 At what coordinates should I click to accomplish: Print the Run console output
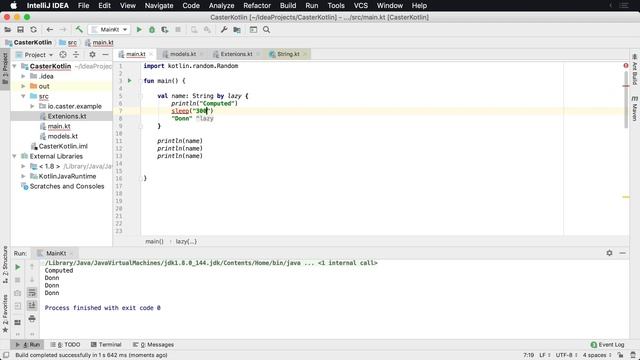(x=32, y=318)
